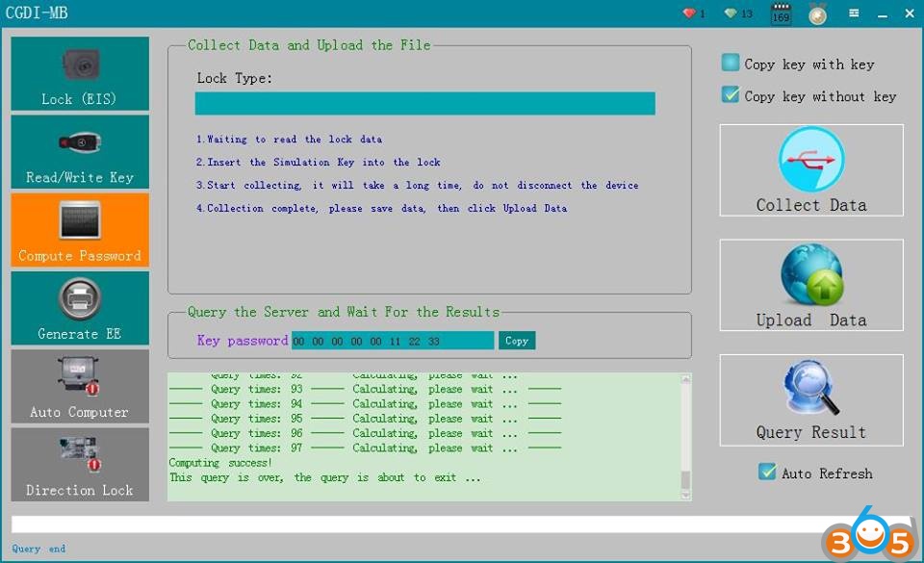924x563 pixels.
Task: Uncheck the Auto Refresh checkbox
Action: coord(767,473)
